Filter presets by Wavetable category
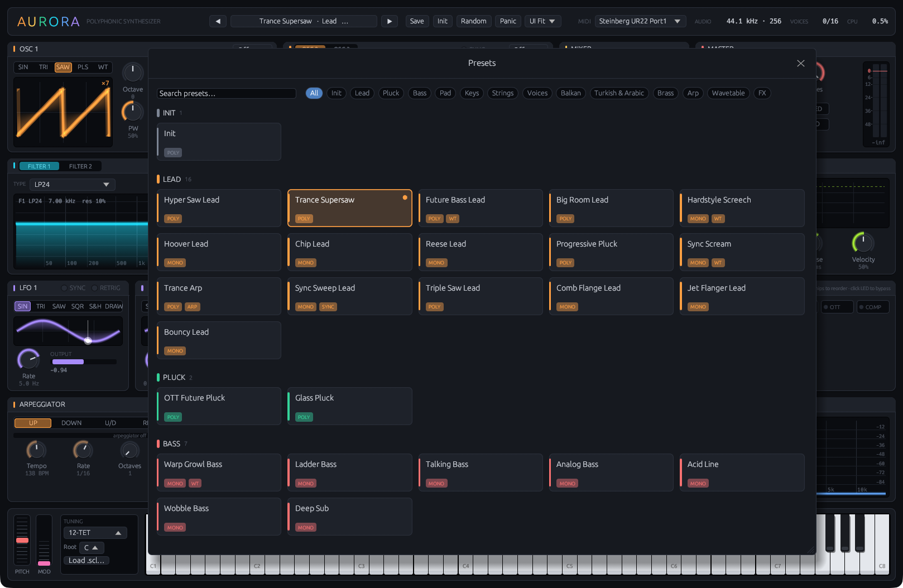 coord(728,93)
